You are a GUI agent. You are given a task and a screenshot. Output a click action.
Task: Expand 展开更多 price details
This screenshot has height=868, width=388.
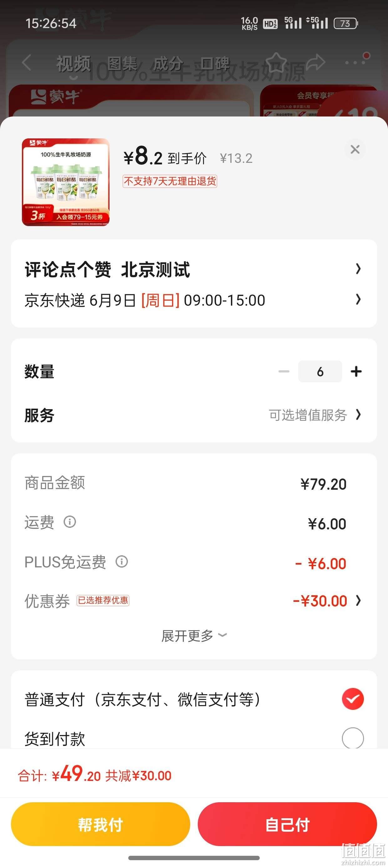pyautogui.click(x=194, y=636)
